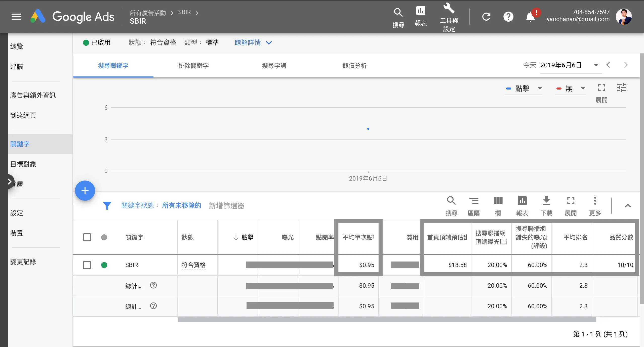Toggle the green status dot of SBIR
This screenshot has width=644, height=347.
[x=104, y=265]
